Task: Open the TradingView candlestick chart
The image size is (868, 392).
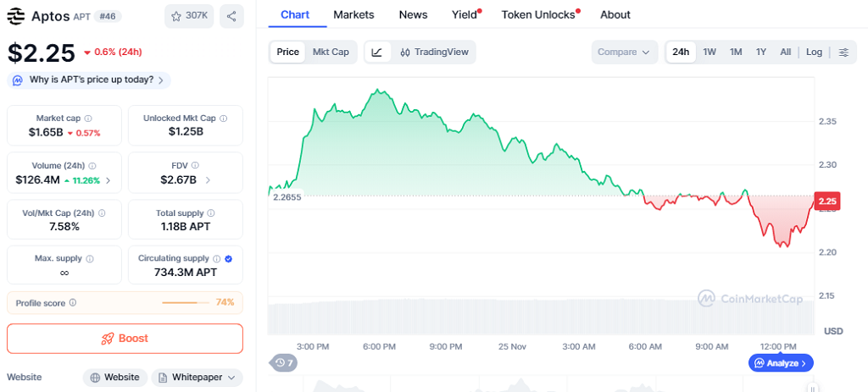Action: point(434,52)
